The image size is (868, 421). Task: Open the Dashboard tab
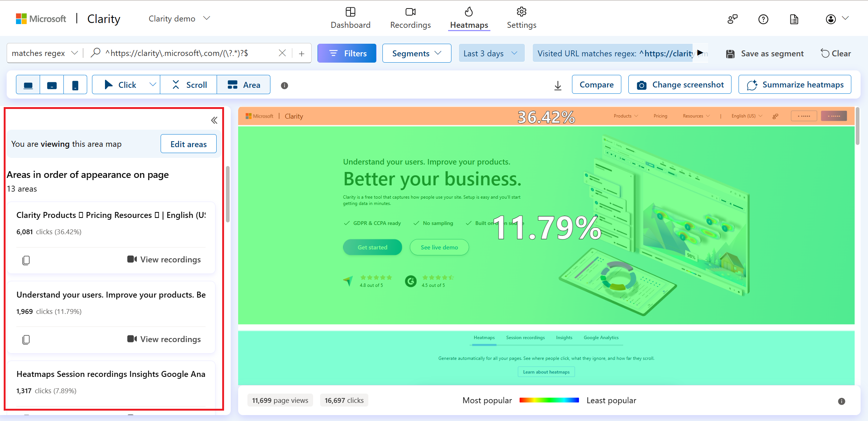[x=351, y=18]
